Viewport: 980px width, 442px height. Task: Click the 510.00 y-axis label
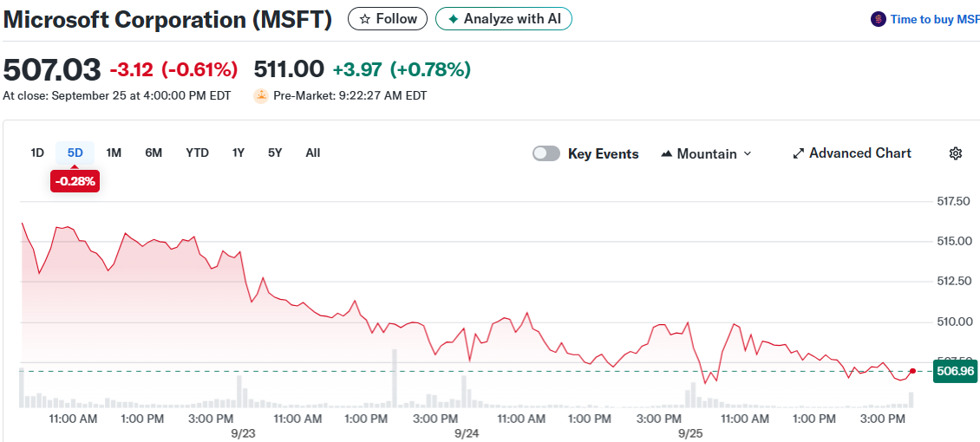[x=953, y=322]
